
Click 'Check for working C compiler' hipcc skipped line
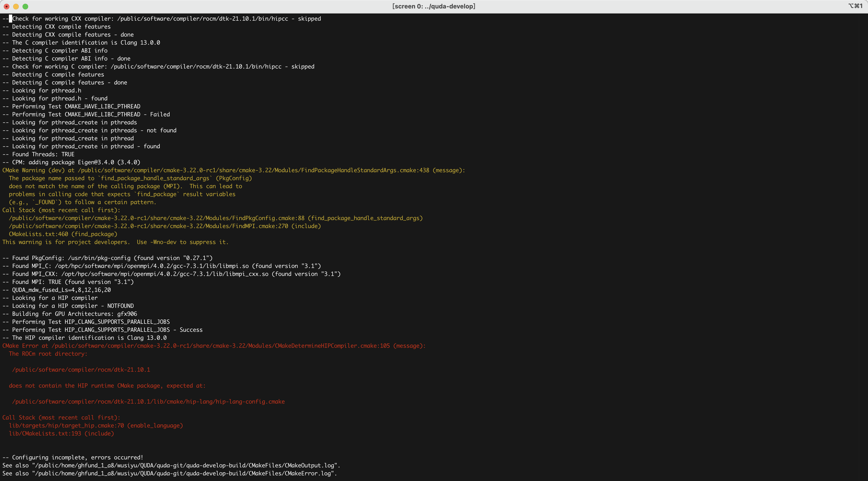pos(158,66)
